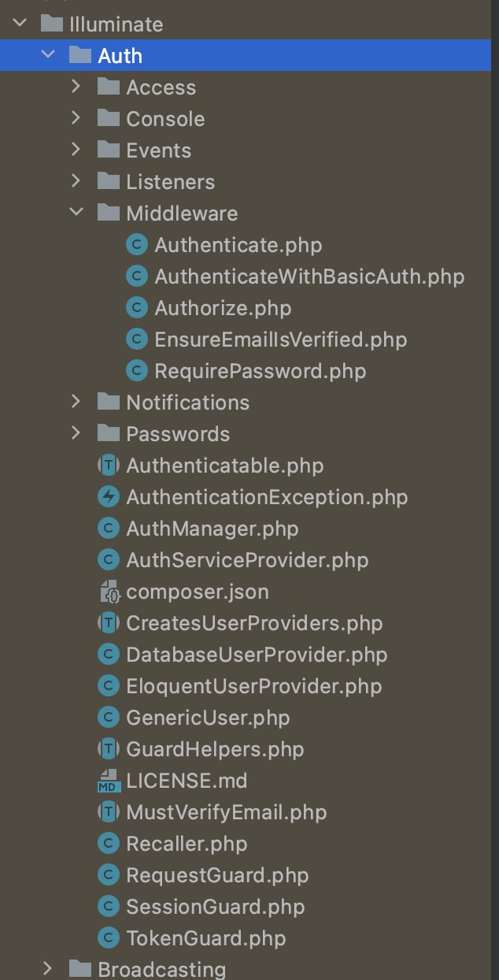Click the trait icon beside GuardHelpers.php

pyautogui.click(x=108, y=749)
